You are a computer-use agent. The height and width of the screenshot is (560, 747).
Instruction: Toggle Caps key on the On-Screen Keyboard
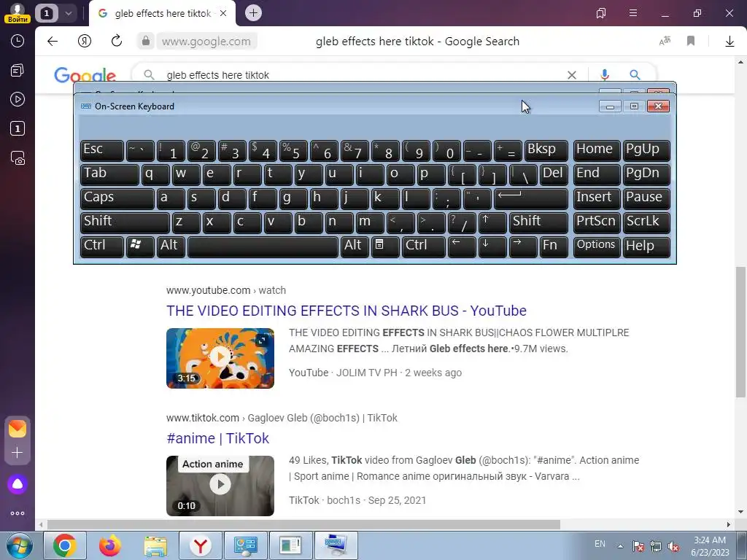pyautogui.click(x=117, y=198)
